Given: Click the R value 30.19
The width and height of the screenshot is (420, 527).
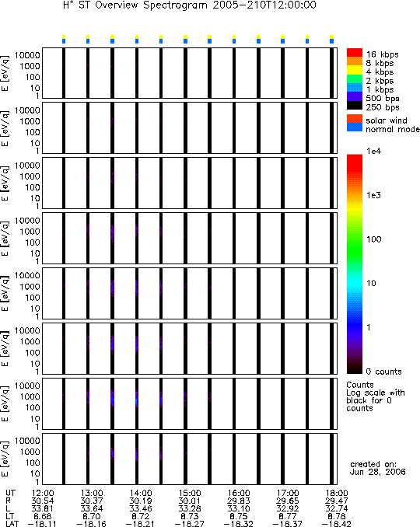Looking at the screenshot, I should 141,501.
